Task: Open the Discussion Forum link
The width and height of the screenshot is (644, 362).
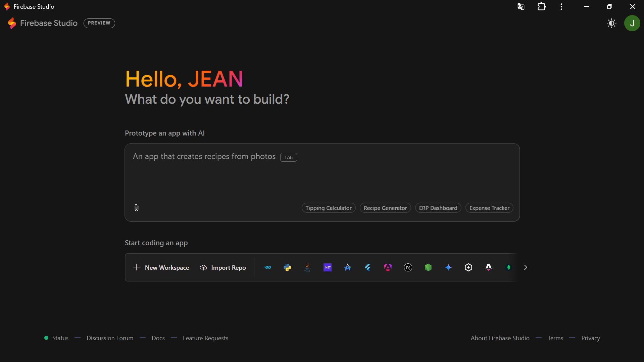Action: tap(110, 338)
